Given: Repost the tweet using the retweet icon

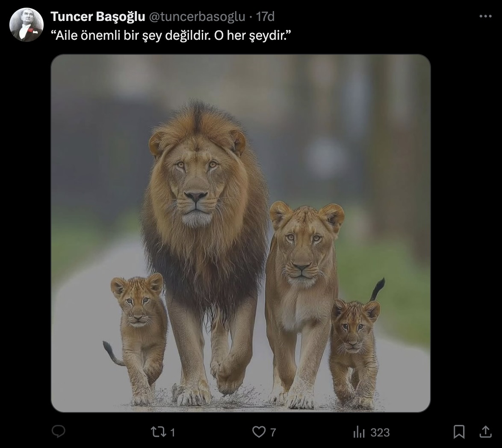Looking at the screenshot, I should click(159, 432).
